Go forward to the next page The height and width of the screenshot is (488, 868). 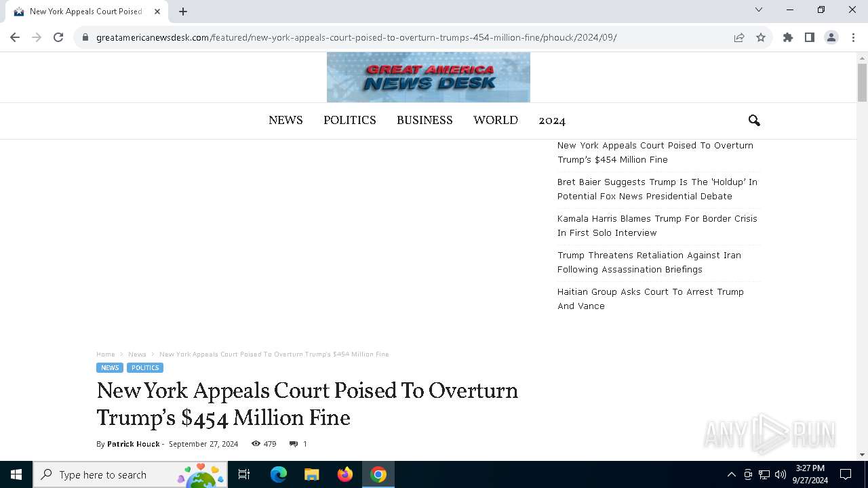point(37,37)
